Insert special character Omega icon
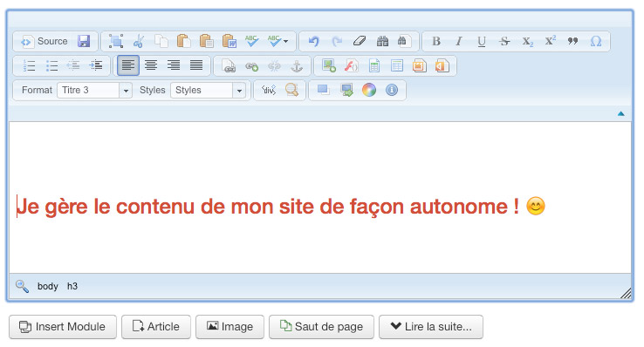 (595, 41)
